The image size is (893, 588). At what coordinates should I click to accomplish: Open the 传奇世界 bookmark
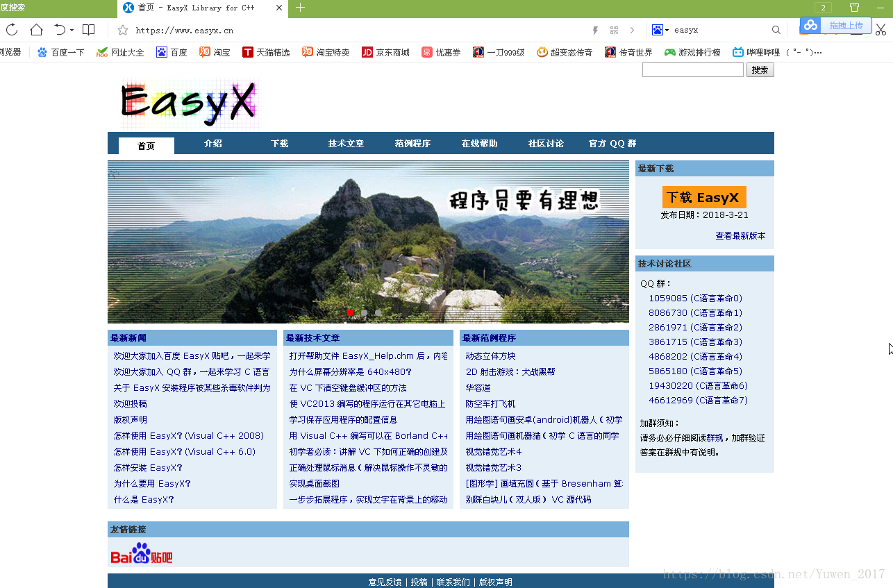coord(628,52)
